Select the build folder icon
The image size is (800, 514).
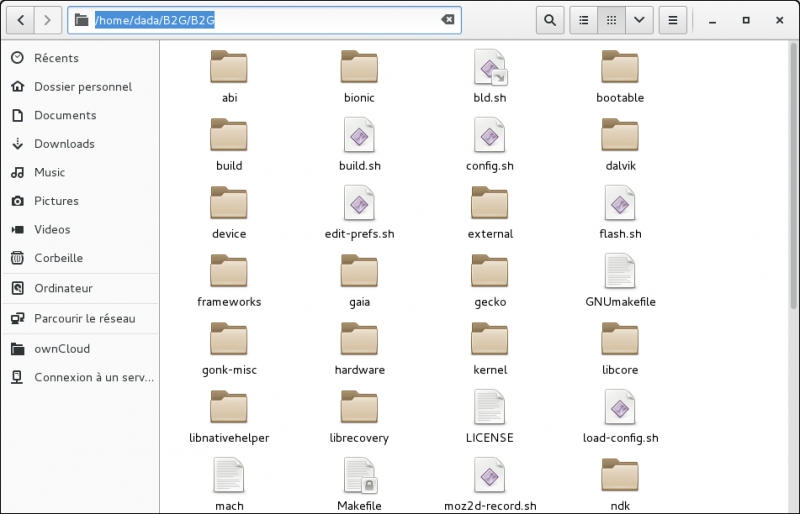(229, 135)
